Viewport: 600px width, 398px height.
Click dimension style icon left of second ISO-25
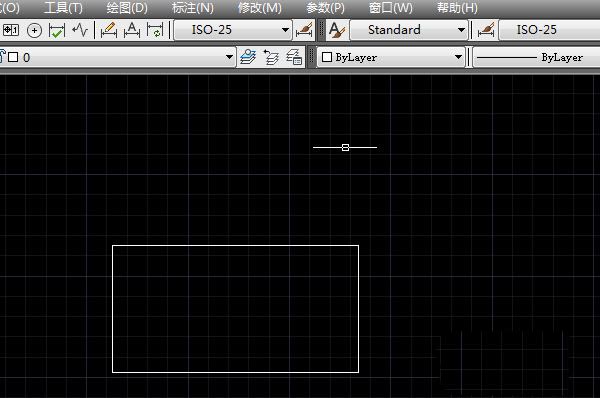tap(486, 30)
